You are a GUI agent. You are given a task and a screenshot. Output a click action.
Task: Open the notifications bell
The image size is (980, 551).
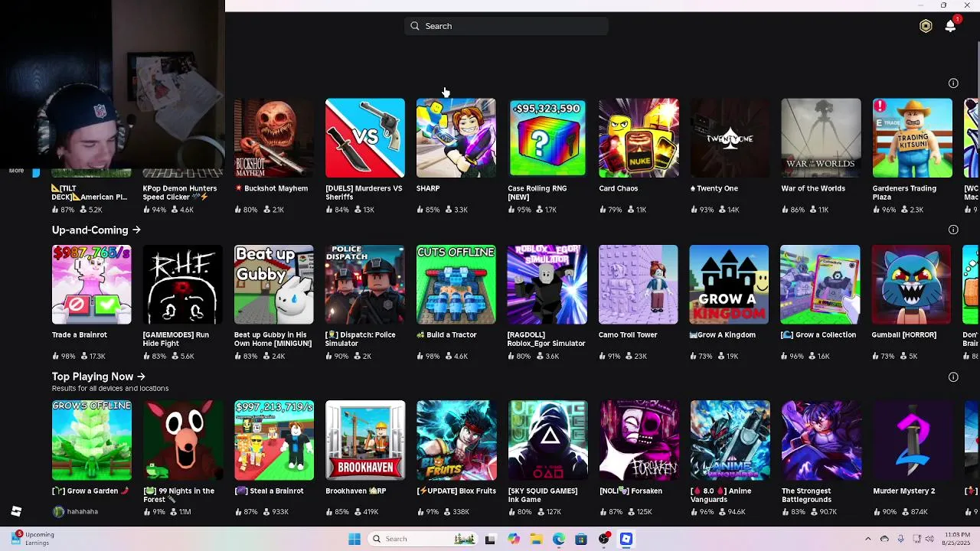coord(950,26)
